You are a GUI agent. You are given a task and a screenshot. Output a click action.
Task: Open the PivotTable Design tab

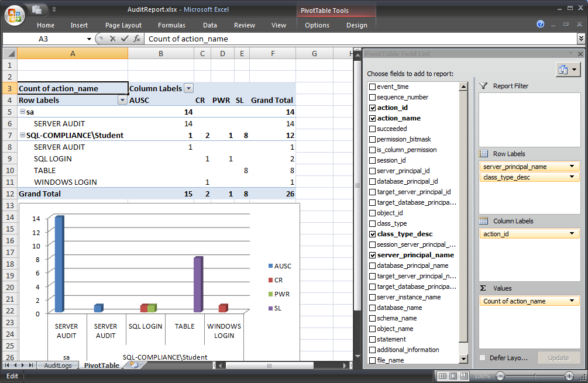357,25
